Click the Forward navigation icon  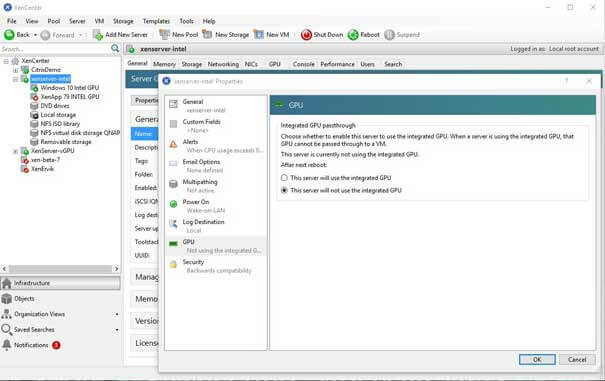click(x=45, y=35)
